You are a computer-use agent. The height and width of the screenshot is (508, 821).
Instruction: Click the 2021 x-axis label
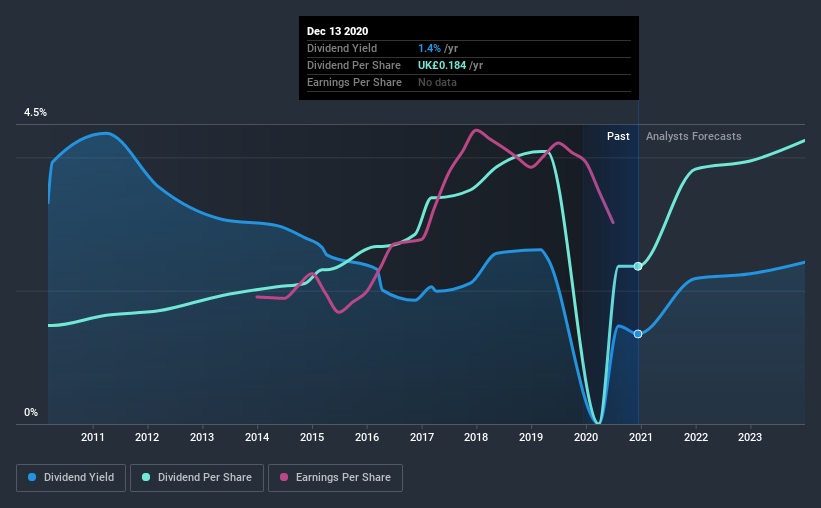coord(641,437)
